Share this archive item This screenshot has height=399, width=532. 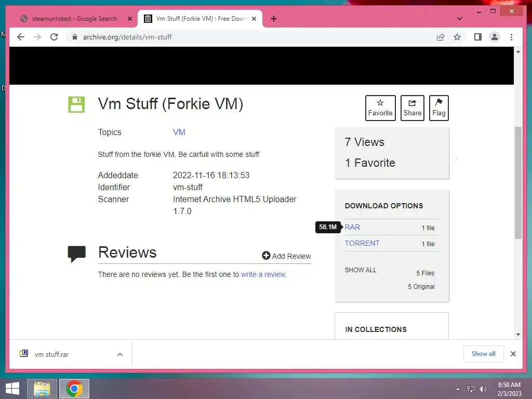(412, 108)
